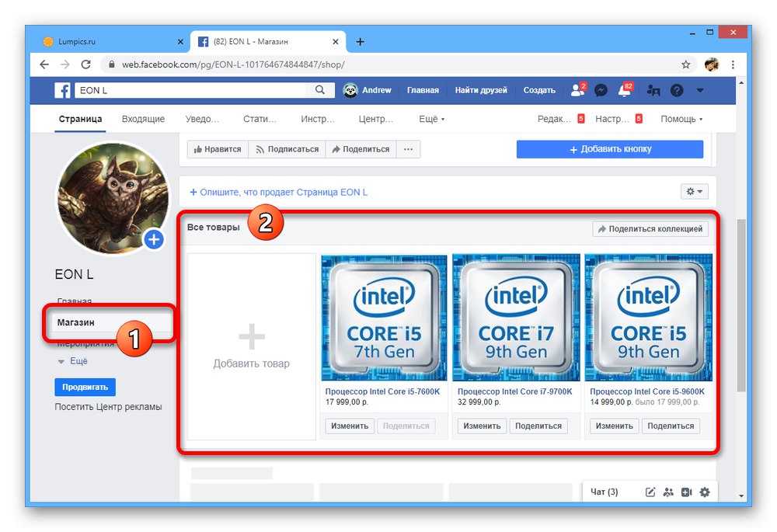This screenshot has height=532, width=777.
Task: Click the Нравится button
Action: (218, 149)
